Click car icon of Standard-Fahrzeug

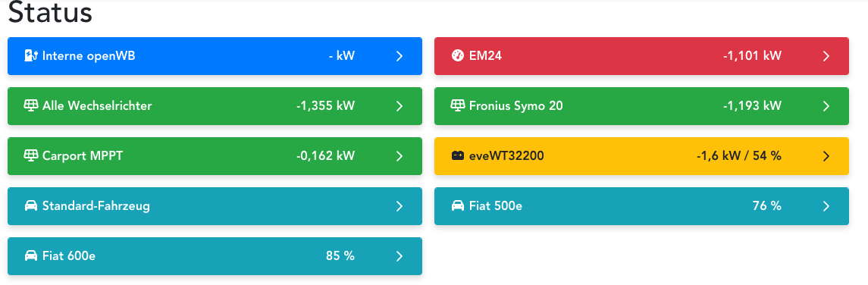[31, 206]
